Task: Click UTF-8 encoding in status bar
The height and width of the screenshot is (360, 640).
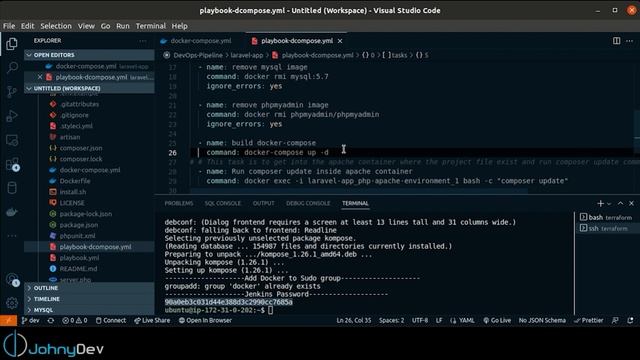Action: point(420,320)
